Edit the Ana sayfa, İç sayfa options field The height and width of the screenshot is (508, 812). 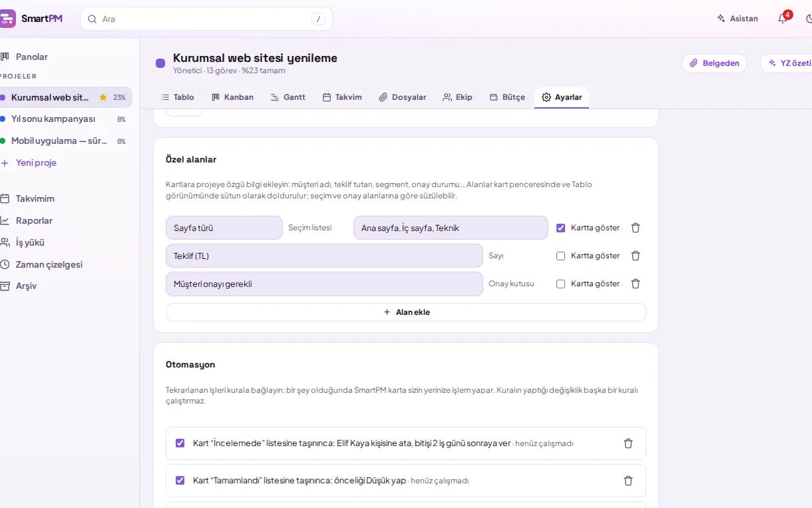pyautogui.click(x=451, y=228)
